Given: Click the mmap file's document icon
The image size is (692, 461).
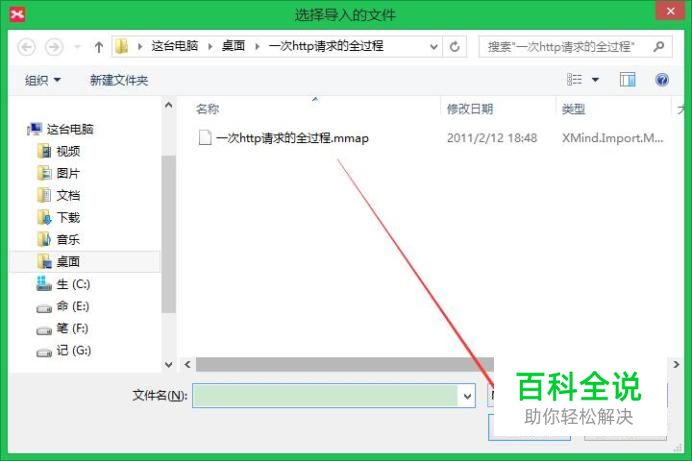Looking at the screenshot, I should click(x=205, y=138).
